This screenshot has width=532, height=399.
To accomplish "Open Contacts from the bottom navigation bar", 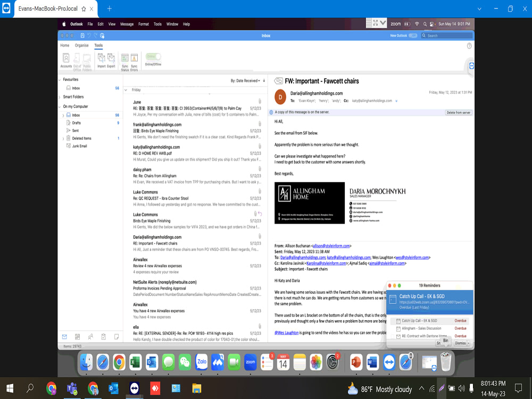I will coord(90,336).
